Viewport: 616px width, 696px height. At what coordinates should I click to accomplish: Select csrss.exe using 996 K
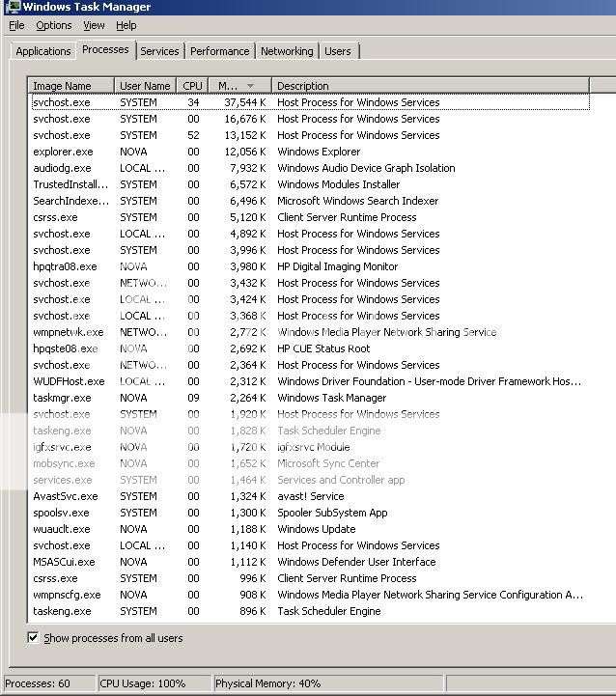pyautogui.click(x=311, y=579)
